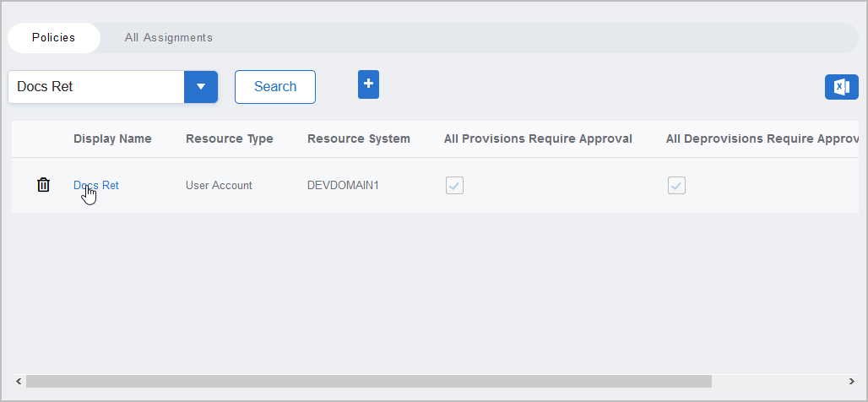
Task: Click the plus icon to add policy
Action: point(368,84)
